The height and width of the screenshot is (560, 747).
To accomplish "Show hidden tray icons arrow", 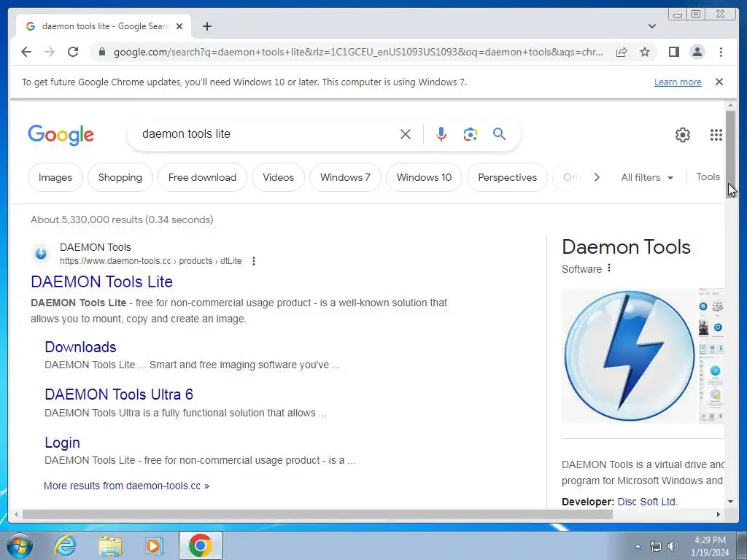I will 638,546.
